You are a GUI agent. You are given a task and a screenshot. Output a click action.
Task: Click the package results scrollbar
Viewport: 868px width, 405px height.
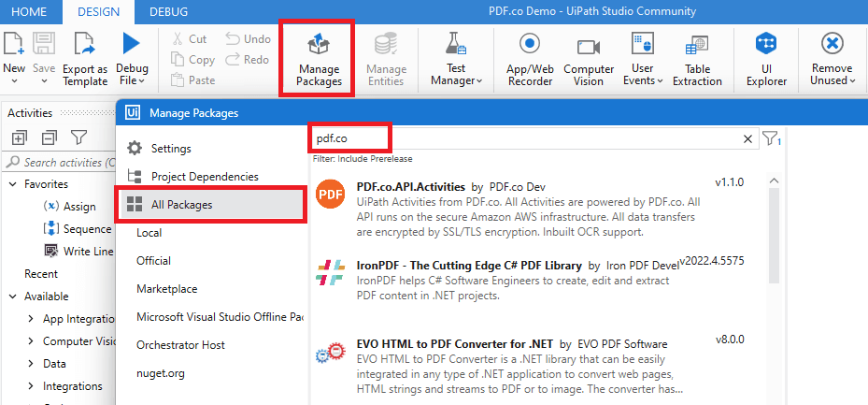[773, 235]
